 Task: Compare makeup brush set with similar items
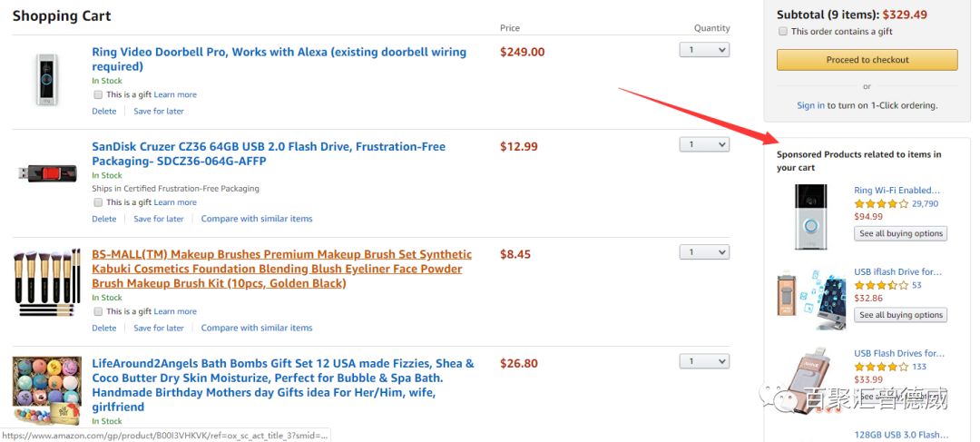[x=257, y=328]
